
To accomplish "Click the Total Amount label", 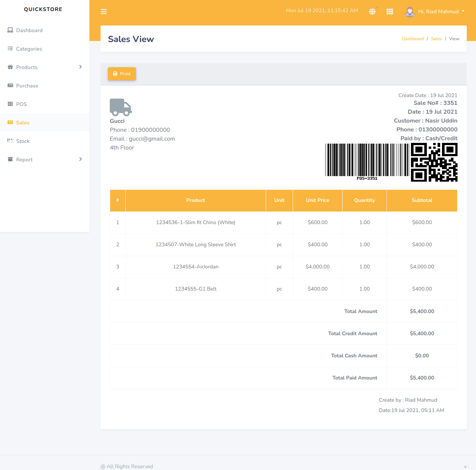I will tap(361, 311).
